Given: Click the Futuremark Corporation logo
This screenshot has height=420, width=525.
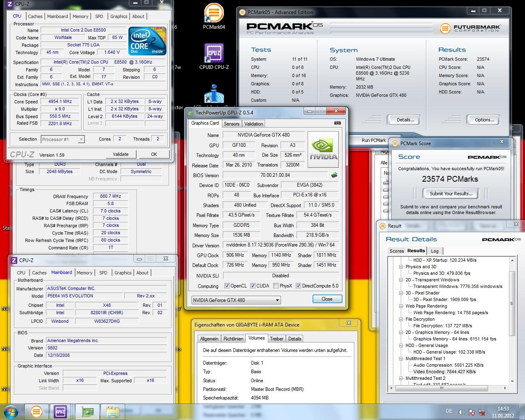Looking at the screenshot, I should 470,28.
